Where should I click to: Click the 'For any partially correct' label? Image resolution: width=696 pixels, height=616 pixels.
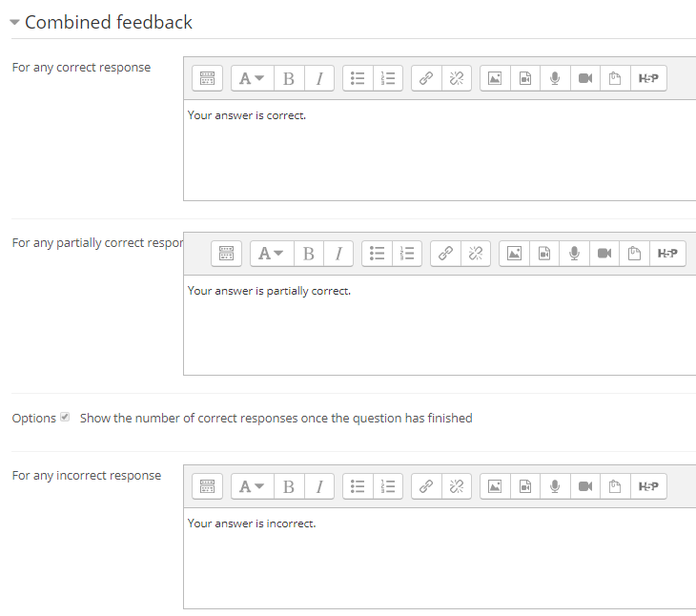(x=97, y=243)
